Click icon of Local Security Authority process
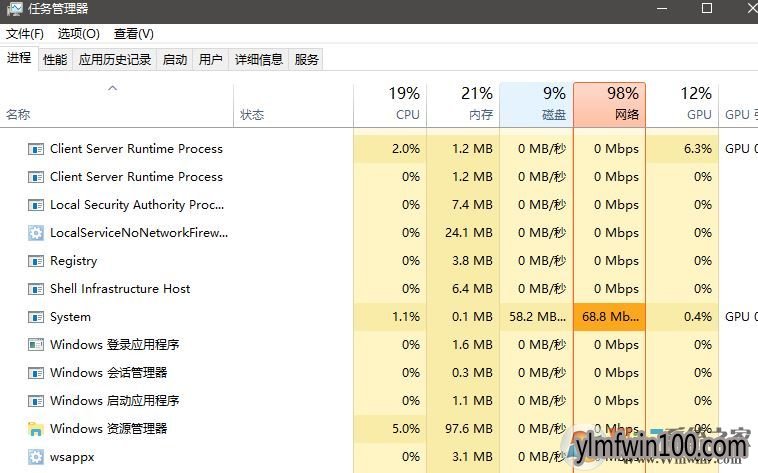The image size is (758, 473). coord(36,205)
